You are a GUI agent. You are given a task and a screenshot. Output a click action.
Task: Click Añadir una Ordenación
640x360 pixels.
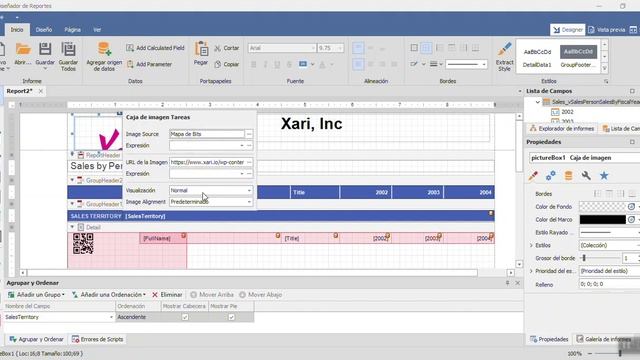point(108,294)
